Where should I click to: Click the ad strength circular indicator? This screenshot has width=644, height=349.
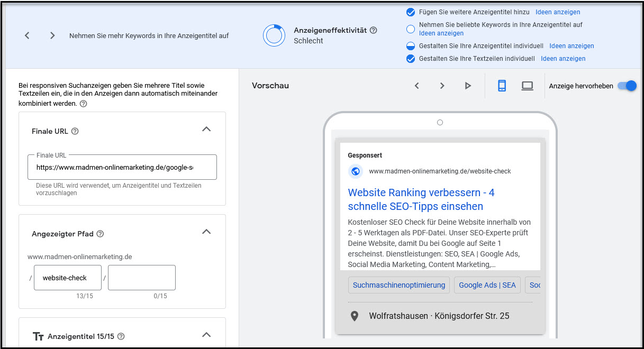tap(274, 35)
